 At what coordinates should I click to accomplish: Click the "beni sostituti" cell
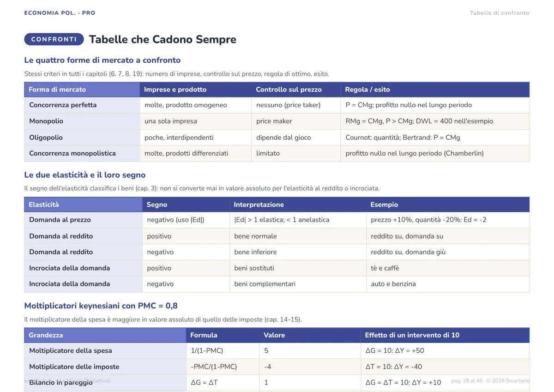click(298, 268)
